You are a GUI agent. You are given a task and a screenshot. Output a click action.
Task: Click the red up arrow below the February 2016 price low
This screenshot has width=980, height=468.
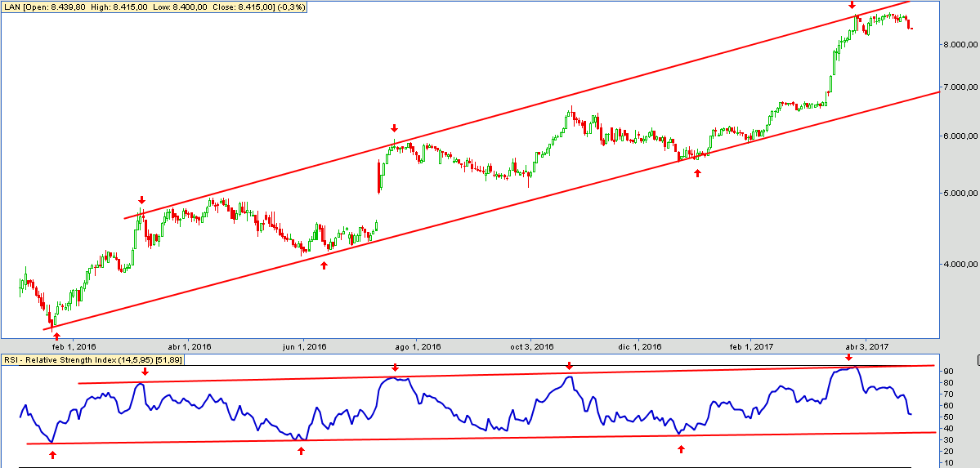(56, 336)
